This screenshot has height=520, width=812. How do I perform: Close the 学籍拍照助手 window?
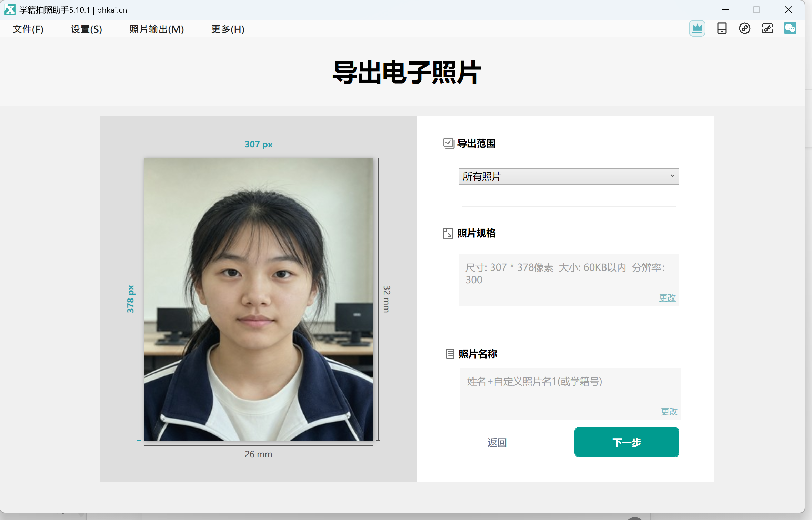pos(788,10)
